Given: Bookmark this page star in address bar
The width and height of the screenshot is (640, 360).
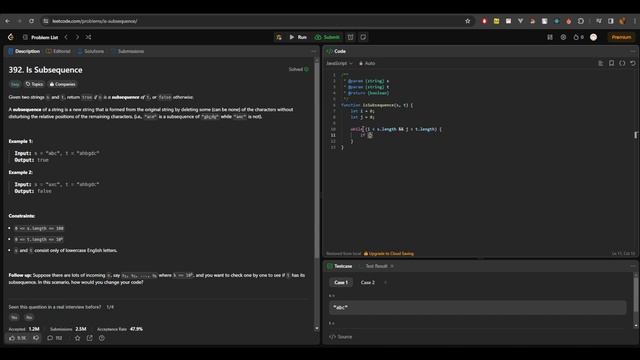Looking at the screenshot, I should coord(468,21).
